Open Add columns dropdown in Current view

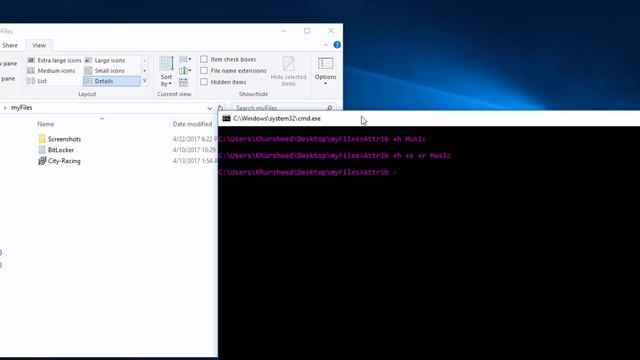click(x=185, y=71)
